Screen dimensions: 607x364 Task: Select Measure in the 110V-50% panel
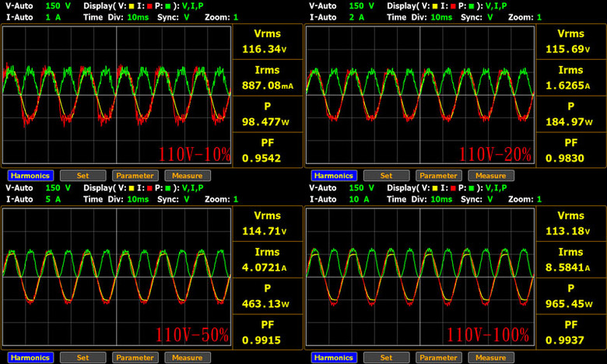188,358
